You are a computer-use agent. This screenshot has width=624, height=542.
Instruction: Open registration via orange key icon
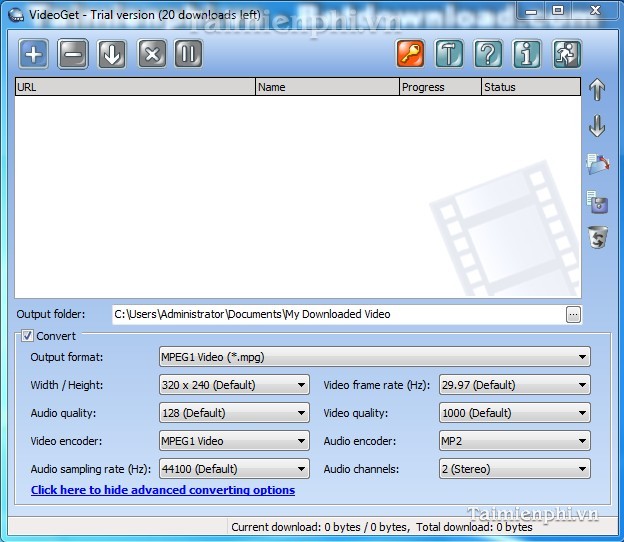410,54
